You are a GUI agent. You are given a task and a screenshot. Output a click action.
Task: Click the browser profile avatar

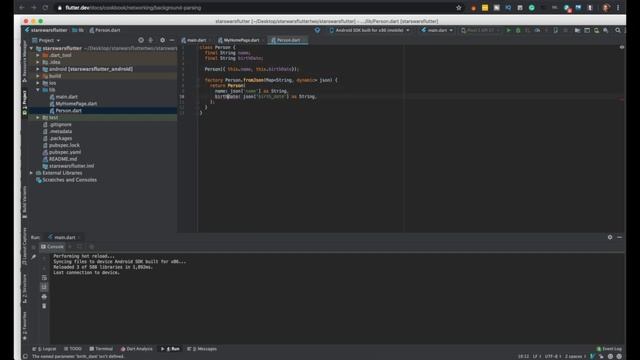pos(606,8)
